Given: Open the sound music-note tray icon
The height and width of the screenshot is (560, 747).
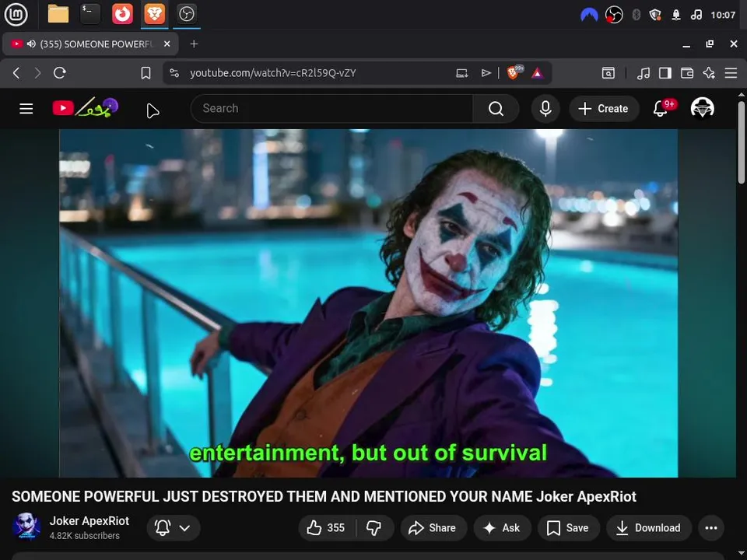Looking at the screenshot, I should 696,16.
